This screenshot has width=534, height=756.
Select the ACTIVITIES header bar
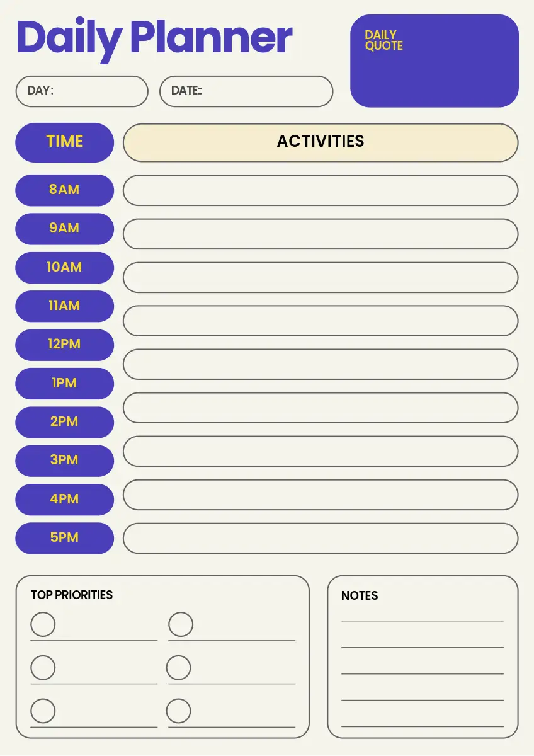pyautogui.click(x=321, y=142)
